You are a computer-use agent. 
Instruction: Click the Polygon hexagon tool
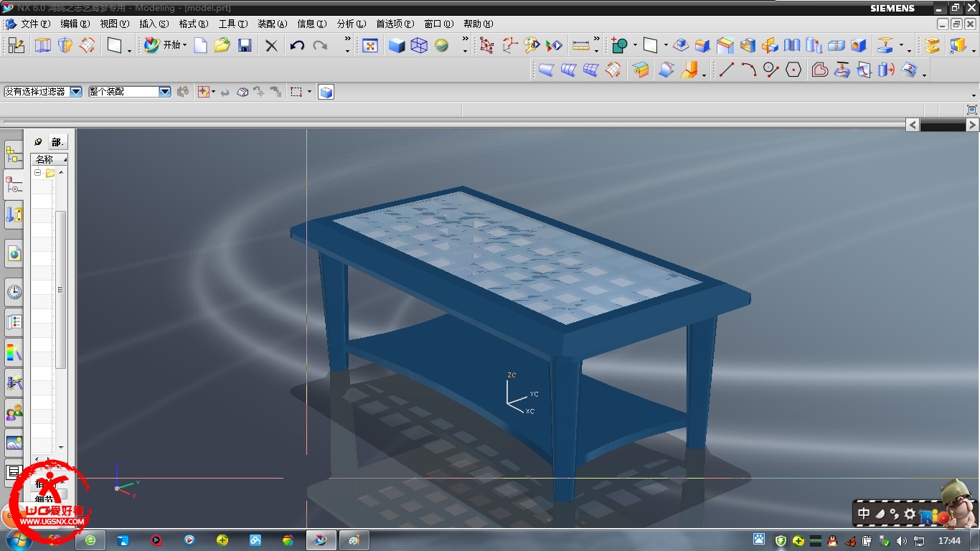coord(793,70)
